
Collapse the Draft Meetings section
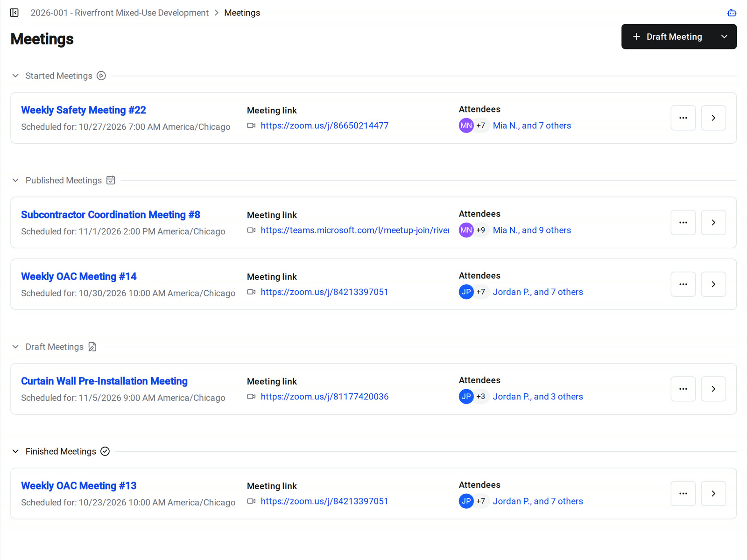coord(15,347)
